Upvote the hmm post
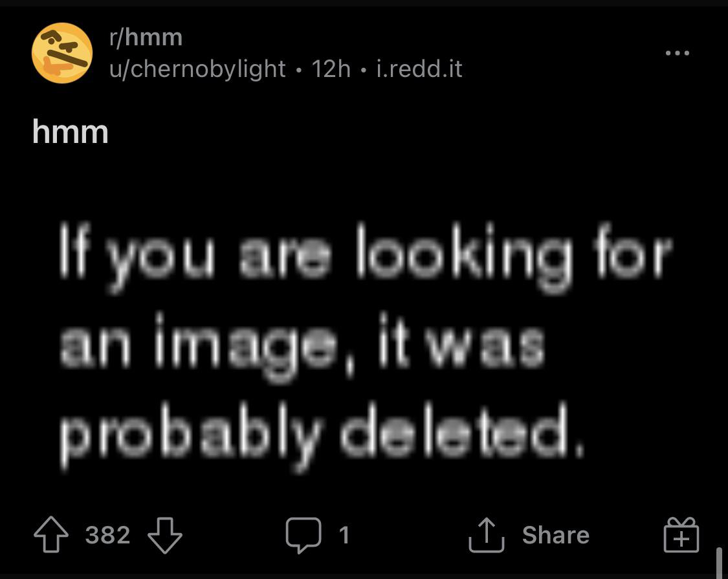Viewport: 728px width, 579px height. point(52,536)
